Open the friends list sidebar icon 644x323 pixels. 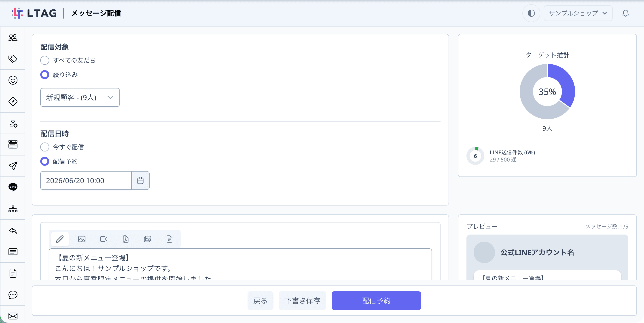pos(13,38)
